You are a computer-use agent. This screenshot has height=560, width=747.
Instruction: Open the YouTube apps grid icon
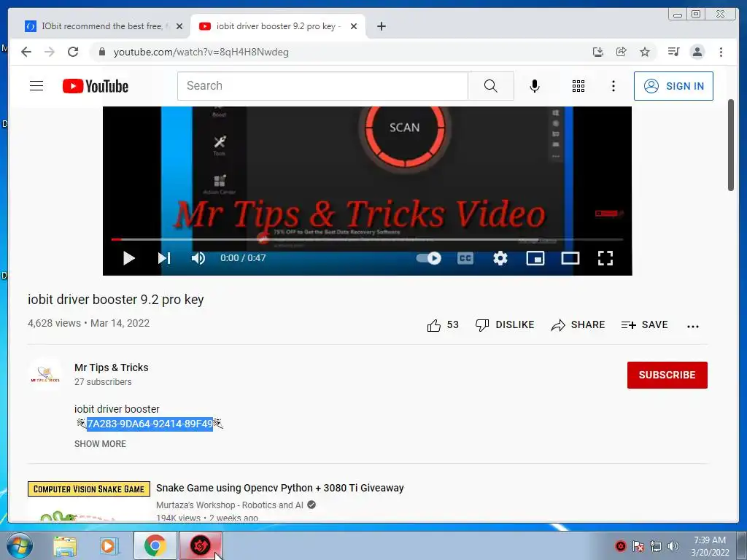click(578, 86)
